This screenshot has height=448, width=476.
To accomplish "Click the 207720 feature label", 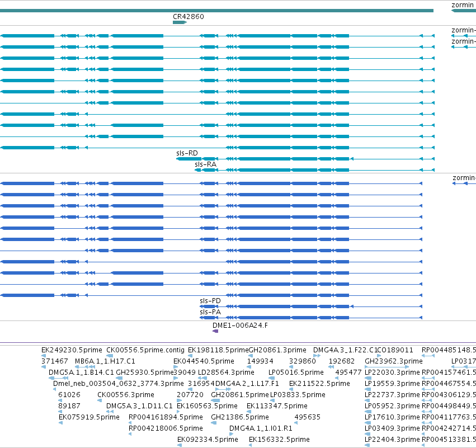I will pos(190,395).
